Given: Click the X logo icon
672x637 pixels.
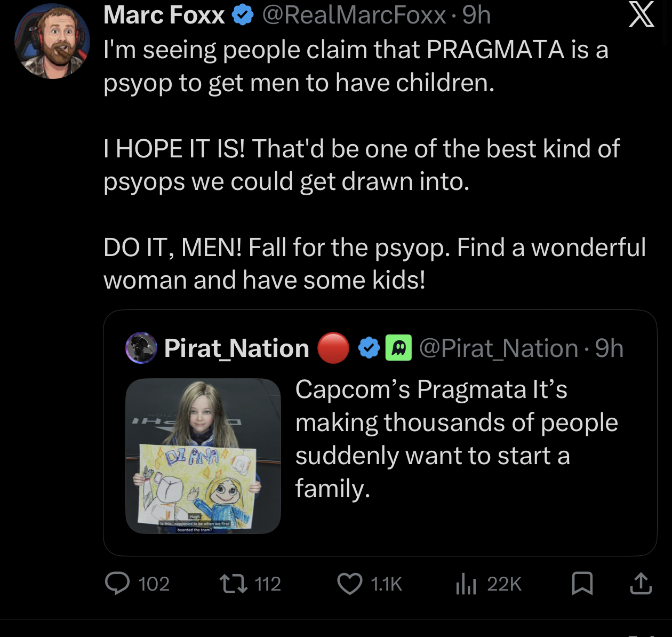Looking at the screenshot, I should [641, 14].
